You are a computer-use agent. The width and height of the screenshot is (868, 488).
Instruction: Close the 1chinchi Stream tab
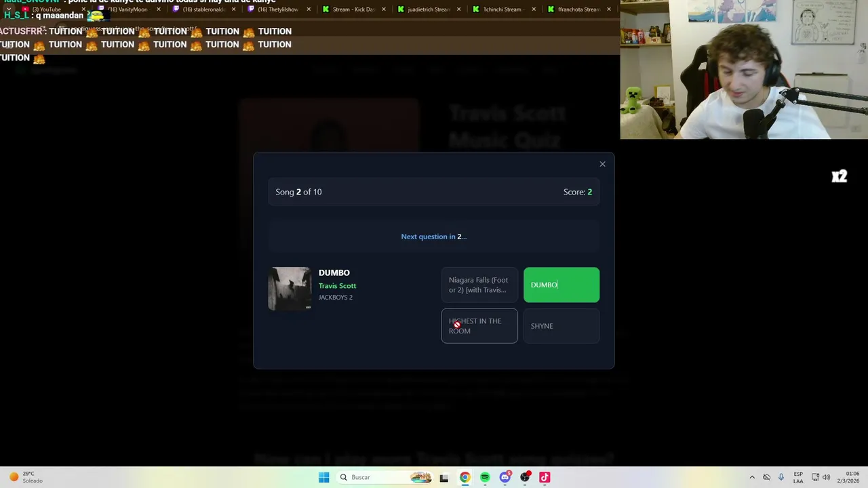tap(534, 9)
